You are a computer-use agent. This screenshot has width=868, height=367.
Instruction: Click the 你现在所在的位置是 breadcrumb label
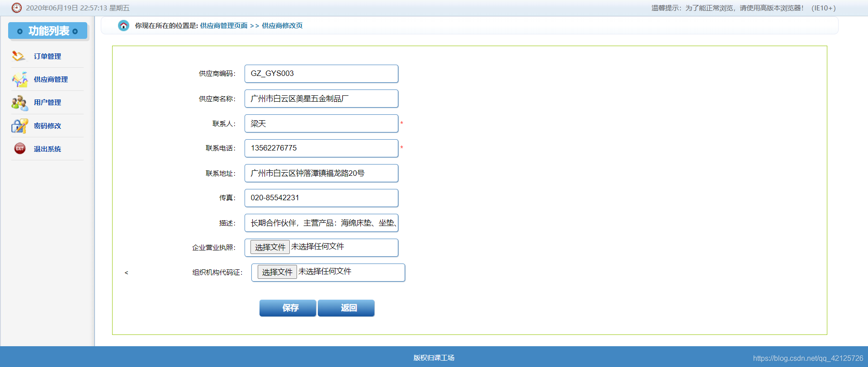(166, 26)
